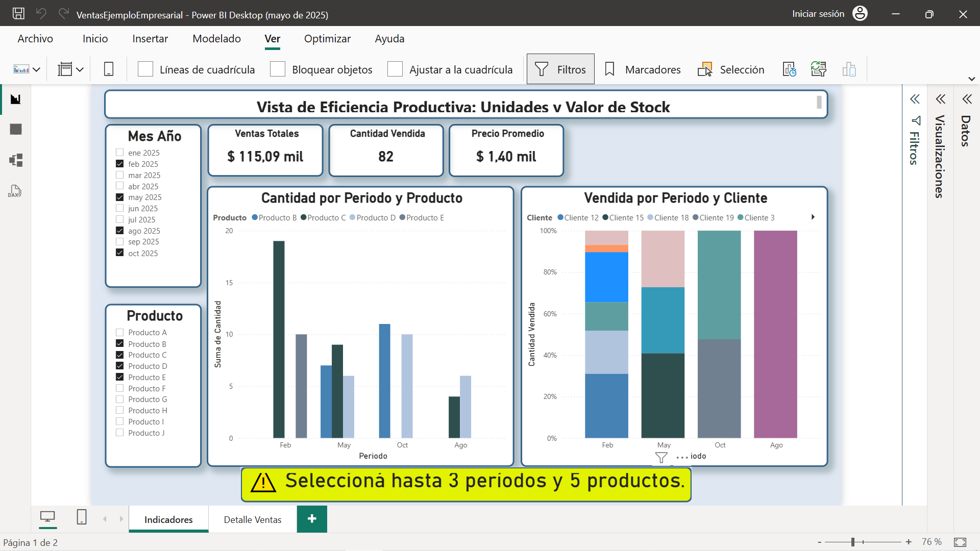
Task: Switch to mobile layout icon at bottom
Action: (x=82, y=517)
